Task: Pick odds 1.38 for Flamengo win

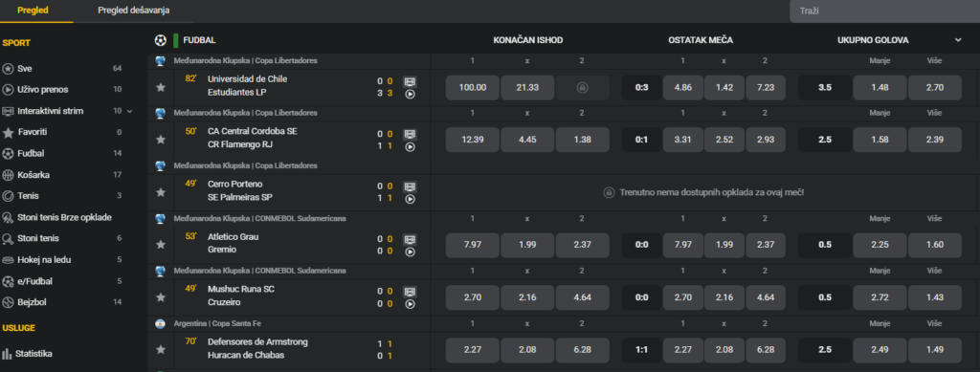Action: click(x=582, y=140)
